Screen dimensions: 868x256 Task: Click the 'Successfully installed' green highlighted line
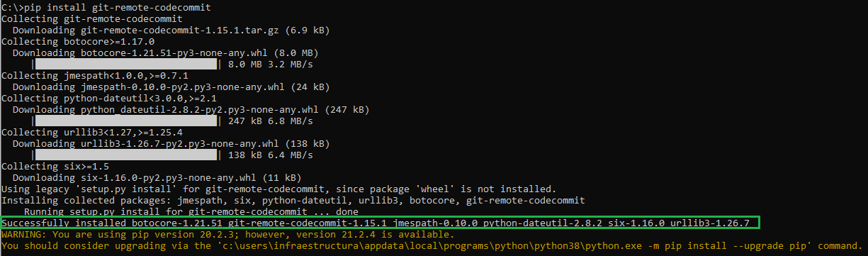tap(381, 223)
